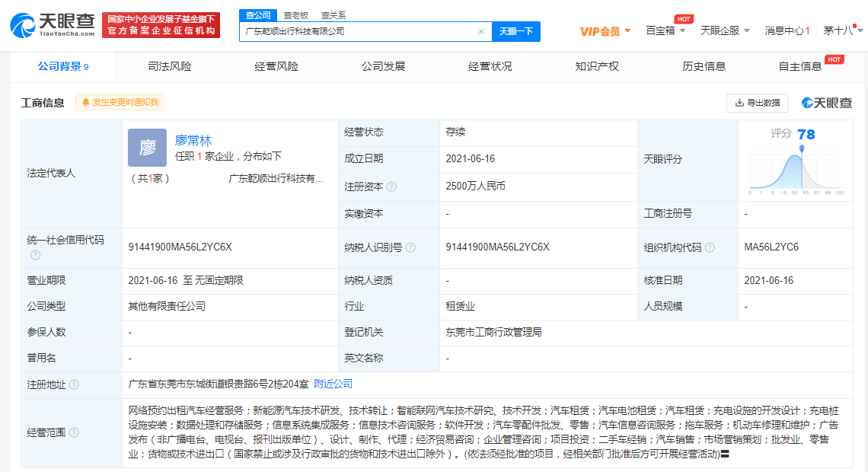Image resolution: width=868 pixels, height=472 pixels.
Task: Click help icon beside 组织机构代码
Action: coord(710,248)
